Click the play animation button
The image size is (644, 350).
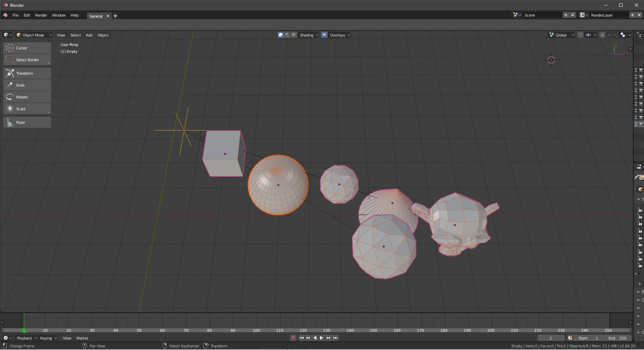[322, 338]
